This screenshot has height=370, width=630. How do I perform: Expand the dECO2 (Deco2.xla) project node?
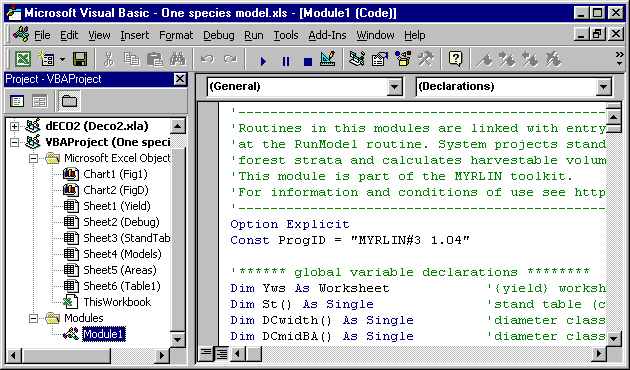(x=14, y=126)
